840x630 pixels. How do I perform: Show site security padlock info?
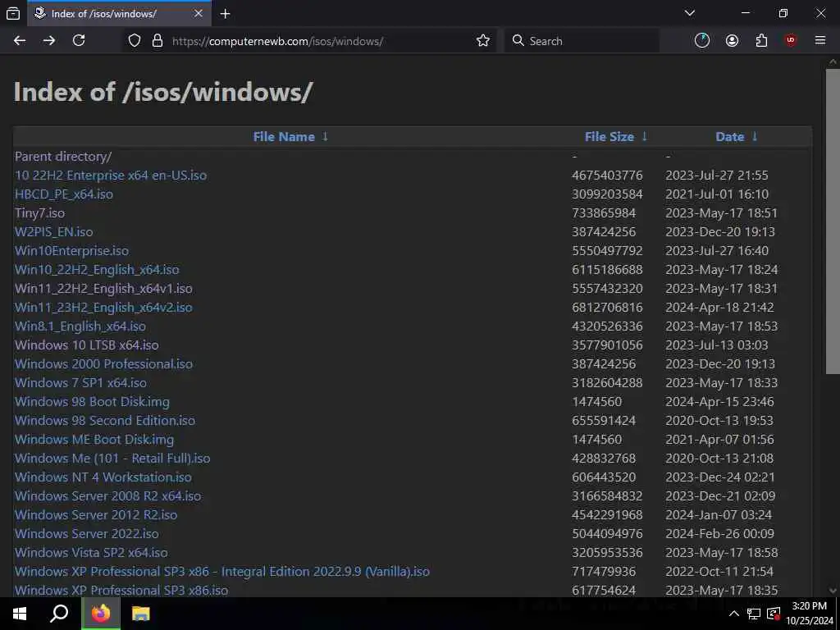[157, 41]
